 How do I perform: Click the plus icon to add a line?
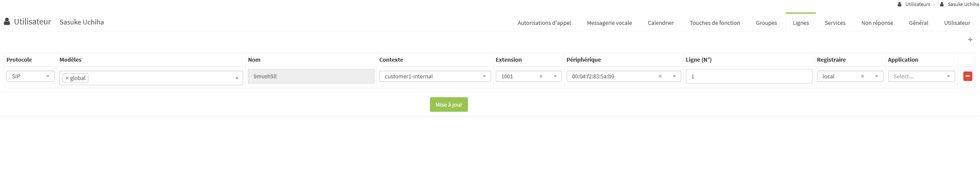click(x=970, y=40)
